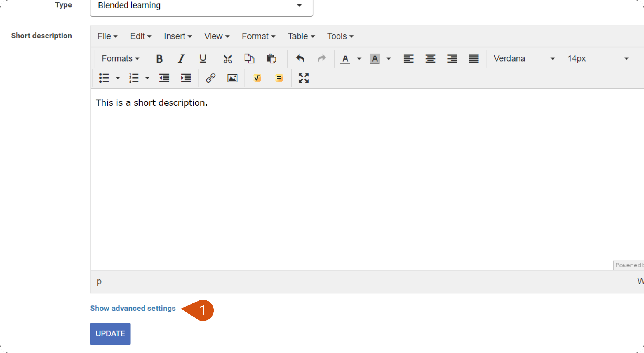Insert a bullet list
Image resolution: width=644 pixels, height=353 pixels.
pos(104,78)
